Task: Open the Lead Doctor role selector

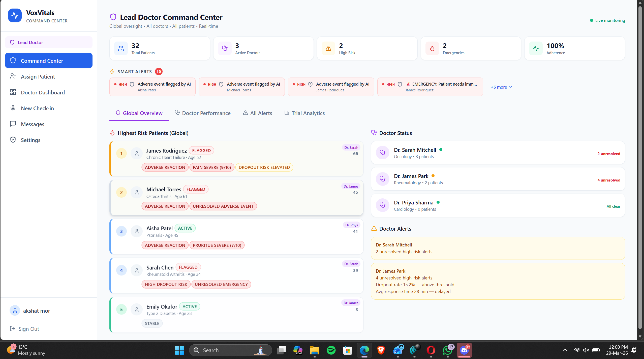Action: tap(49, 42)
